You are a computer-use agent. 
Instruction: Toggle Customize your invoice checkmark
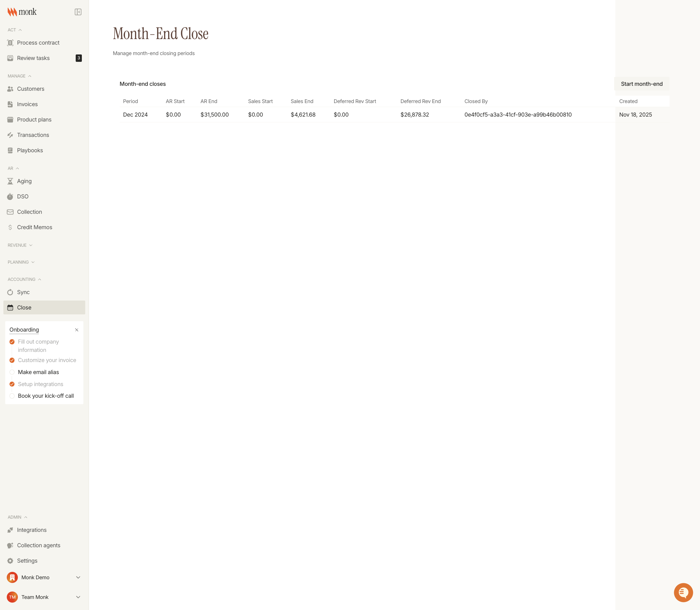12,360
